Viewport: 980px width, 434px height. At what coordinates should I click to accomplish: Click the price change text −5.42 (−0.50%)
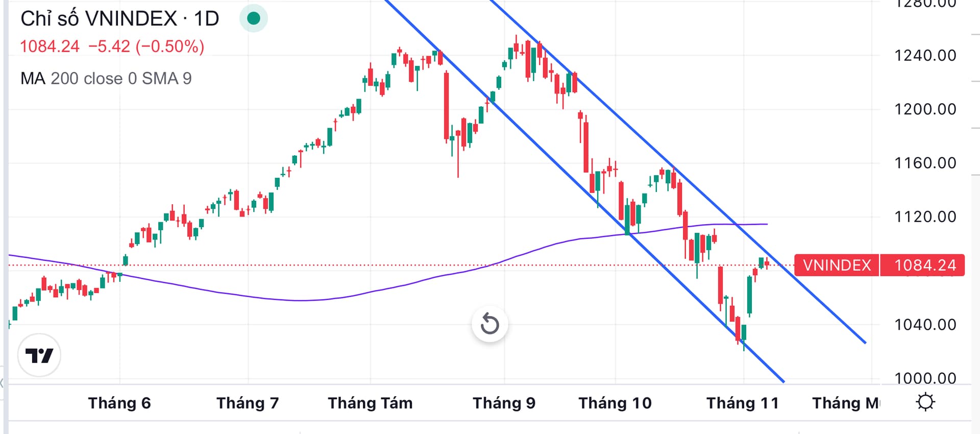point(146,46)
